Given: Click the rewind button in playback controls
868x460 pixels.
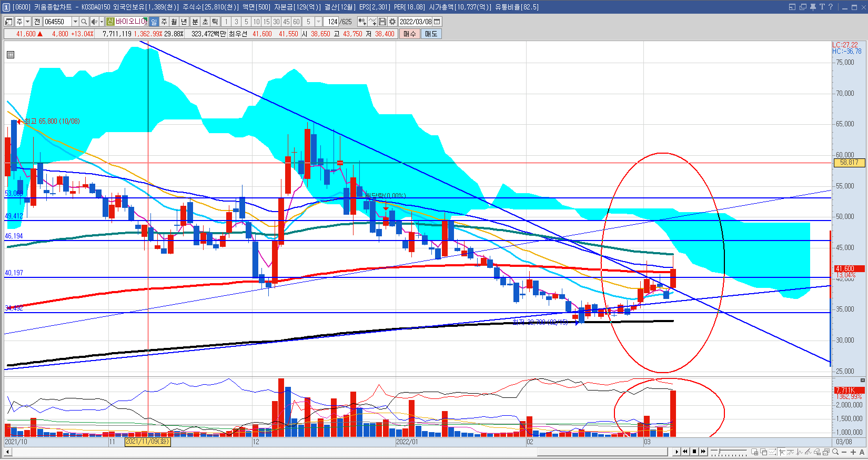Looking at the screenshot, I should click(x=685, y=452).
